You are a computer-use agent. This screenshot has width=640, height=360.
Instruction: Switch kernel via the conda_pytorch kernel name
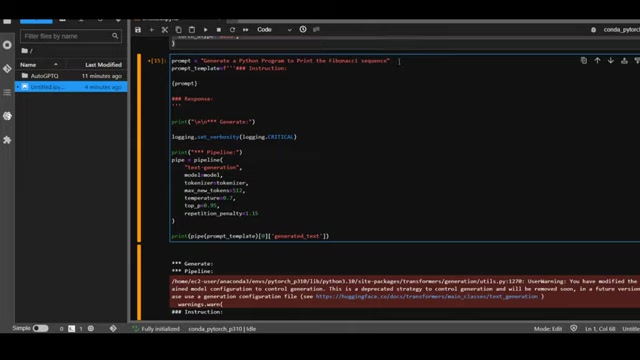621,30
